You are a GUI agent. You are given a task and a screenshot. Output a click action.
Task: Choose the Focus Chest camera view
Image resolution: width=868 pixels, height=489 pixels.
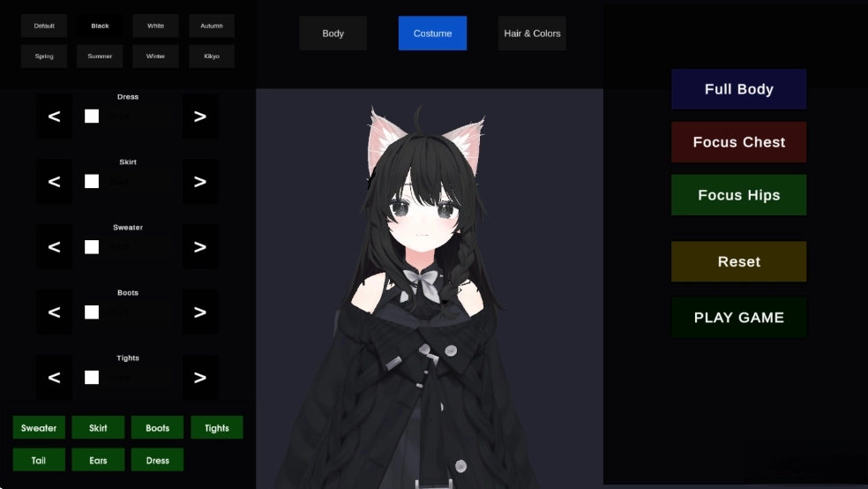tap(738, 142)
